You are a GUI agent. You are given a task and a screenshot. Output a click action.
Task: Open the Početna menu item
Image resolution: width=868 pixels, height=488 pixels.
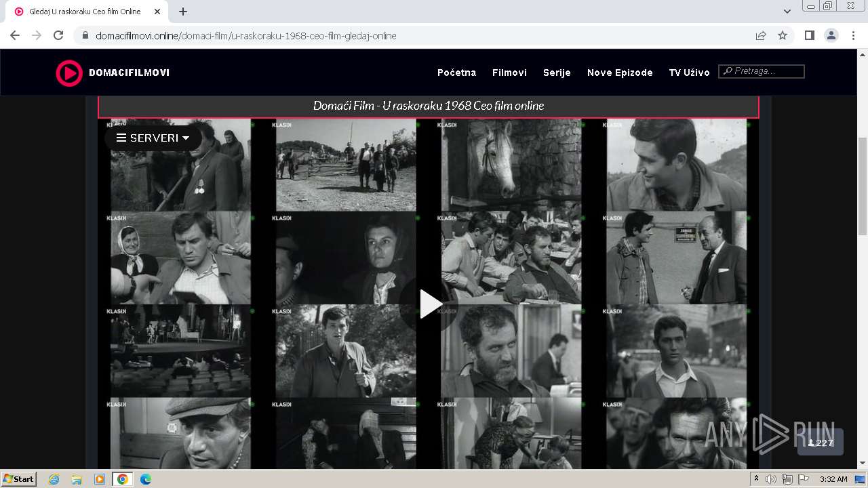click(456, 73)
